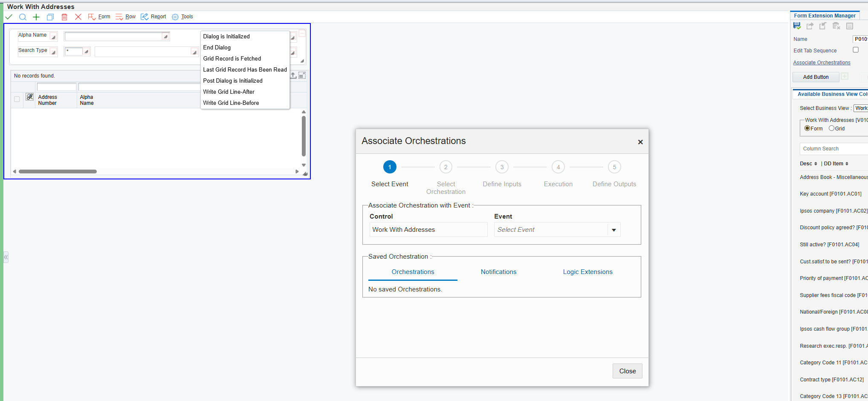The image size is (868, 401).
Task: Click the Add Button button
Action: (816, 77)
